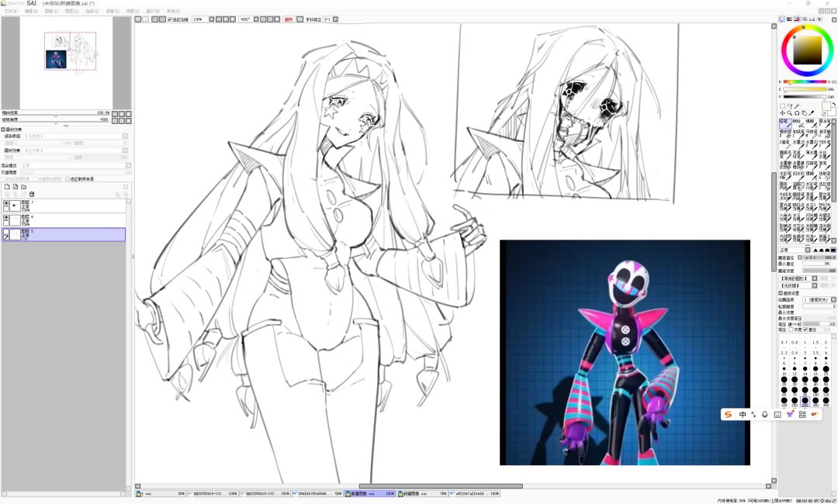838x504 pixels.
Task: Pick the eyedropper color picker tool
Action: click(x=812, y=113)
